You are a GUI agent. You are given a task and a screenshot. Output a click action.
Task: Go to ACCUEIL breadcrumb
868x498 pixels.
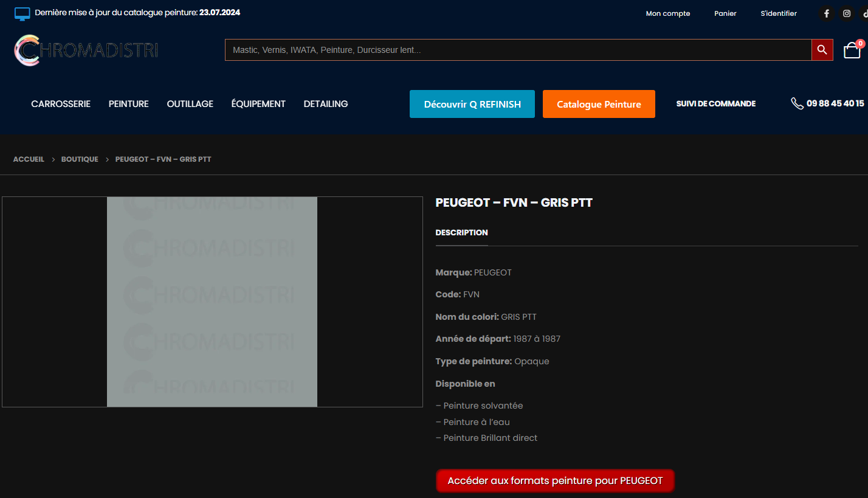click(x=29, y=159)
